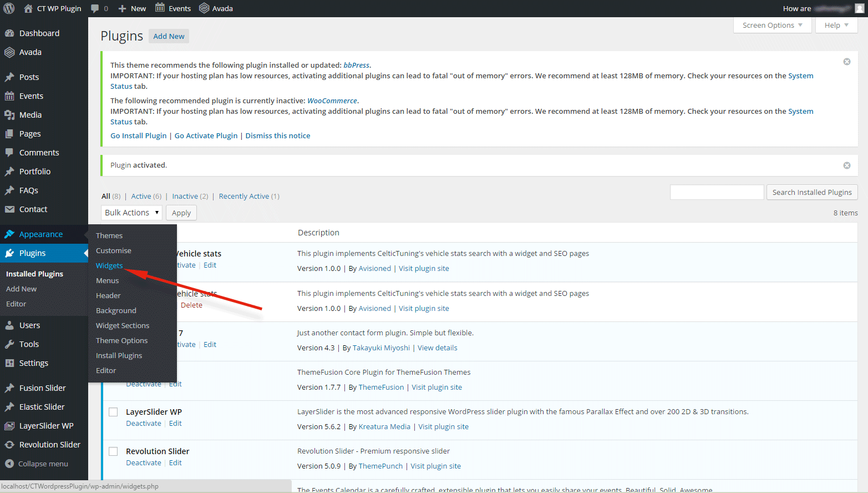Click the Avada icon in the top admin bar
Viewport: 868px width, 493px height.
(204, 8)
